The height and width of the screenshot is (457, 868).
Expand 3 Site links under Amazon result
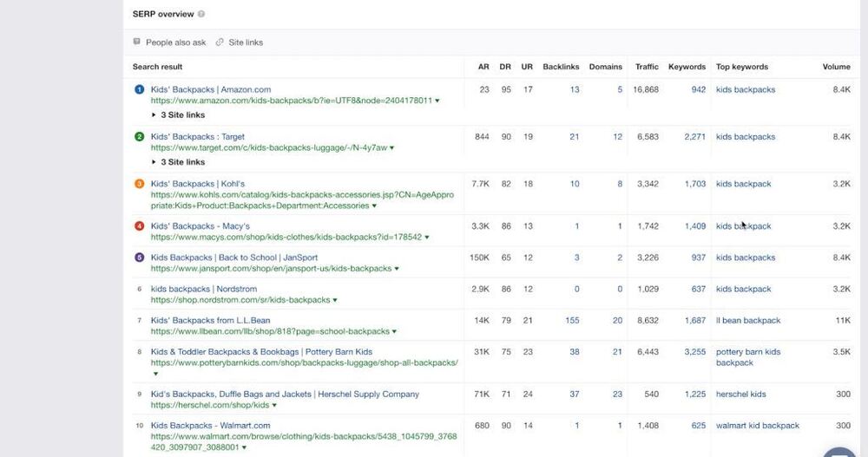point(178,115)
